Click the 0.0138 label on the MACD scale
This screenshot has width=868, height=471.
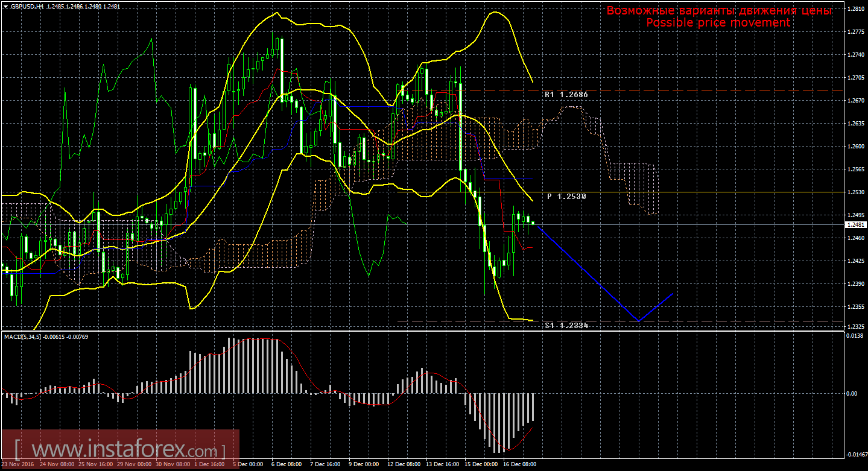coord(855,336)
